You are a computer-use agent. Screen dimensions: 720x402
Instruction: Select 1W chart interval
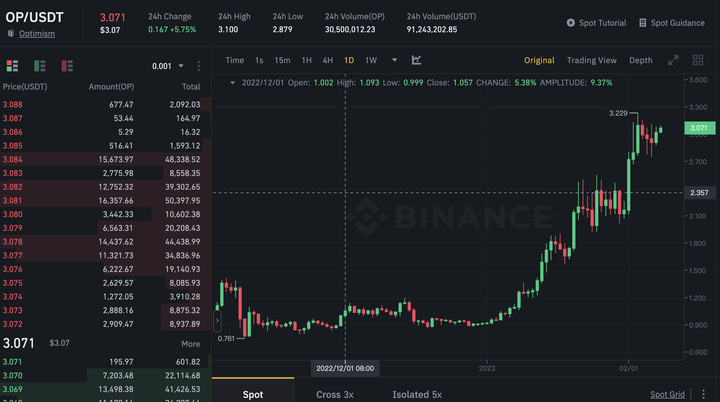(371, 60)
